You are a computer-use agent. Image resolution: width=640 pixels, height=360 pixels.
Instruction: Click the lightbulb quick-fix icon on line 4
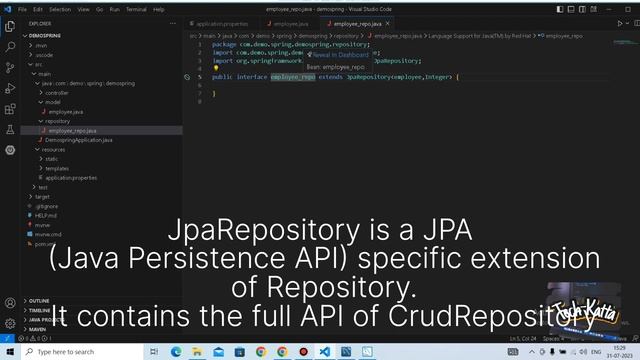pyautogui.click(x=216, y=69)
